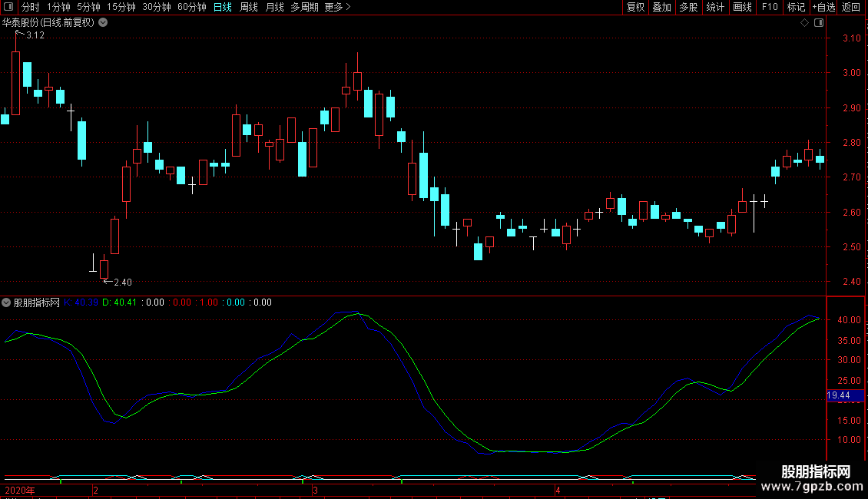
Task: Open the 多股 multi-stock view
Action: pos(688,7)
